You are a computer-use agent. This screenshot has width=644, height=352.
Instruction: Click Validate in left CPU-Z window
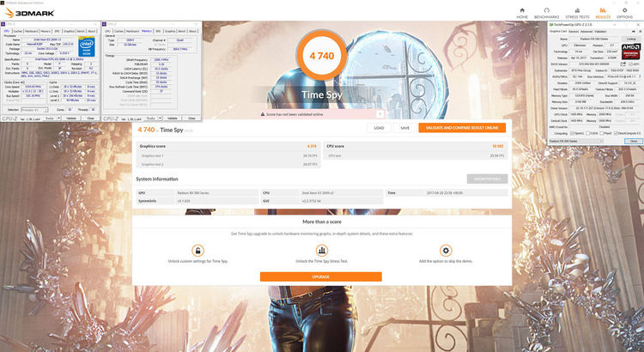coord(71,118)
